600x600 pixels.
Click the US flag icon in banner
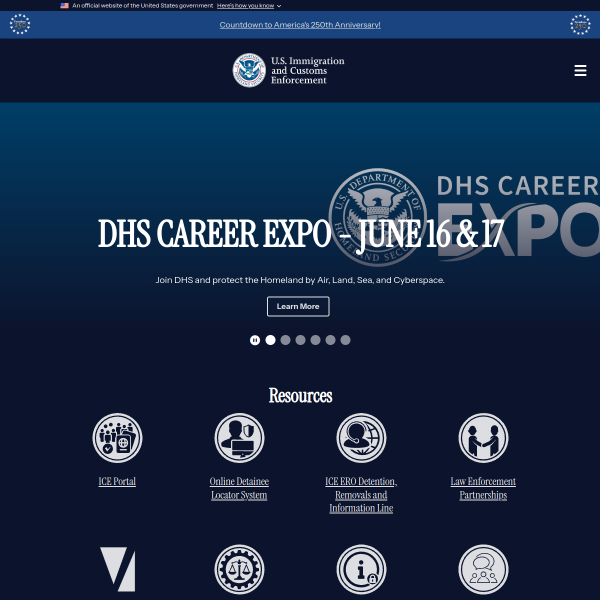tap(64, 6)
